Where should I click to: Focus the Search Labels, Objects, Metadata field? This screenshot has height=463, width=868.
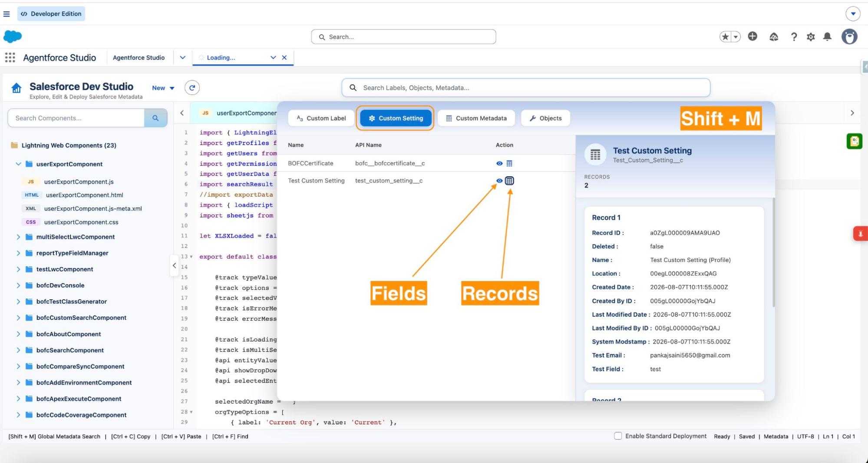pyautogui.click(x=526, y=88)
